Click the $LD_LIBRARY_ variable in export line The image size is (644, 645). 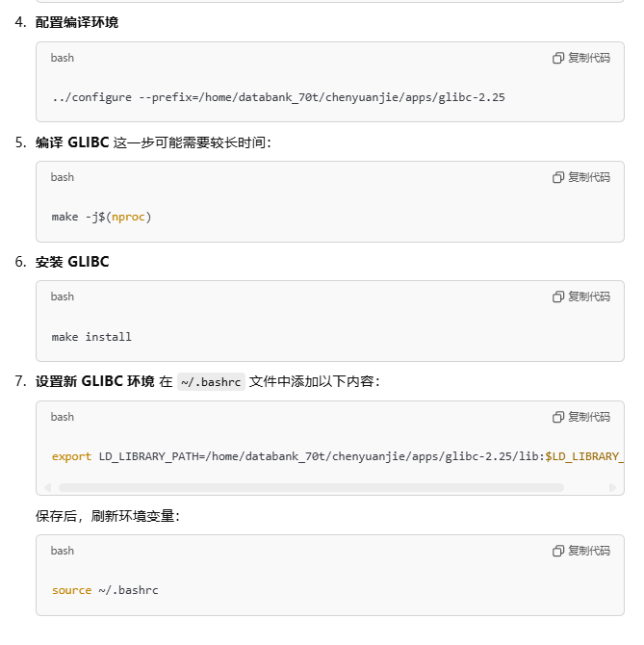(x=584, y=456)
